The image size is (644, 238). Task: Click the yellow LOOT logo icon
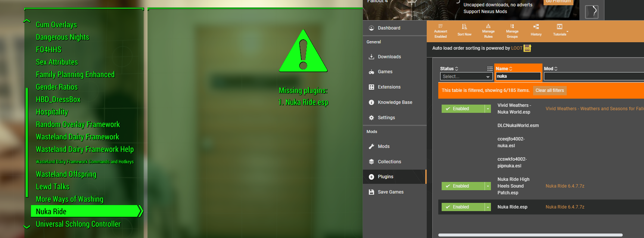pos(527,48)
